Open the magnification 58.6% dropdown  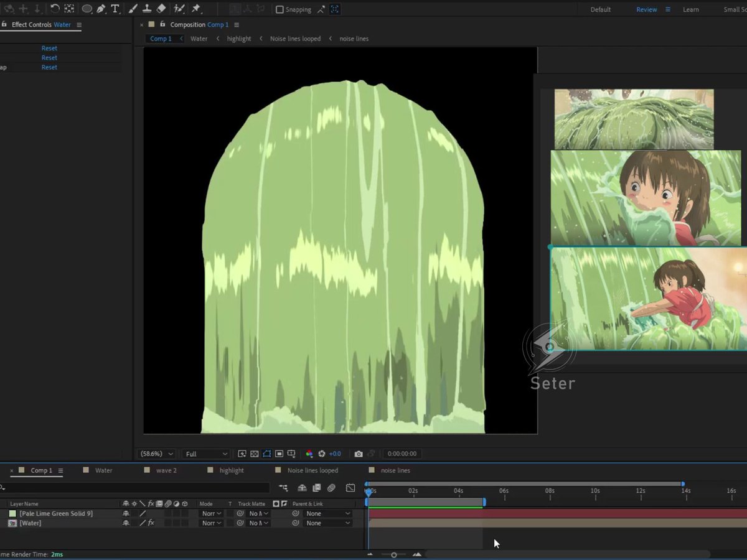157,454
